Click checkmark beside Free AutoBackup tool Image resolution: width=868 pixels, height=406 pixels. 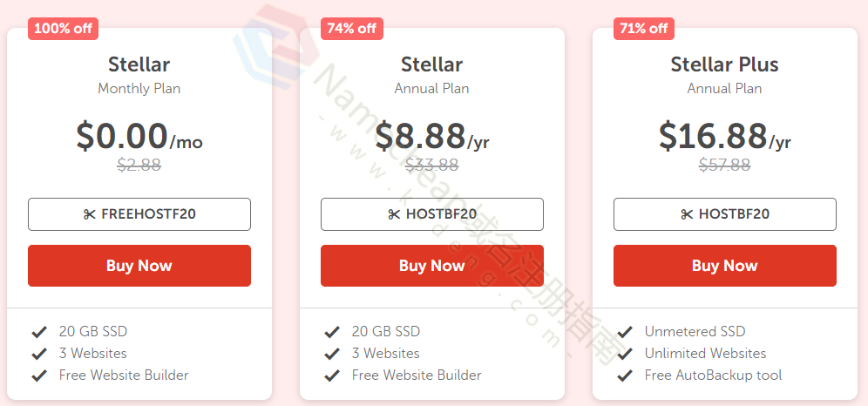click(x=624, y=376)
